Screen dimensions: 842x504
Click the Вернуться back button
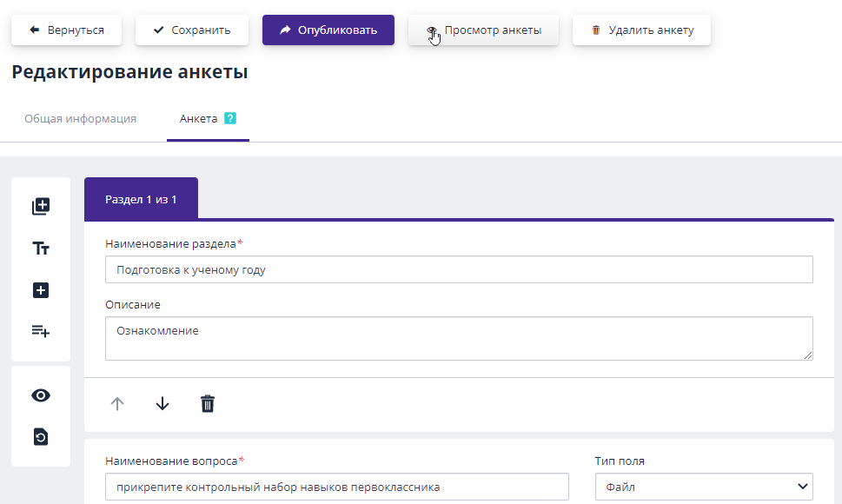(x=67, y=30)
